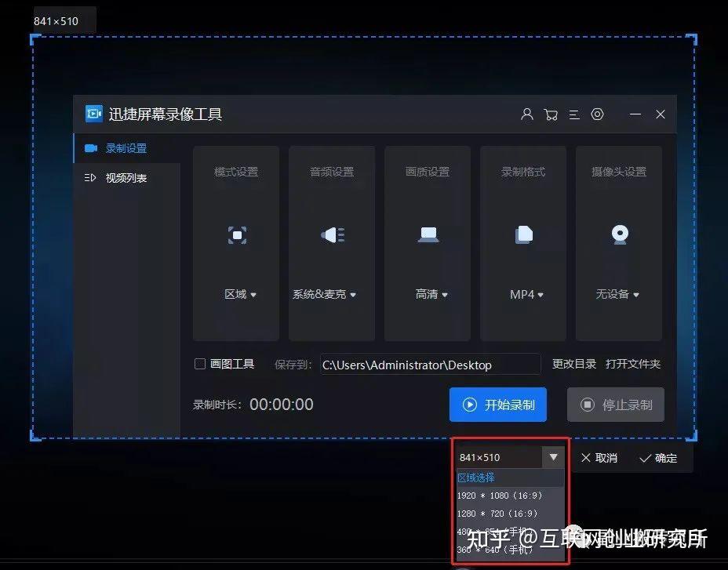Choose 360 * 640 (手机) option

point(510,550)
